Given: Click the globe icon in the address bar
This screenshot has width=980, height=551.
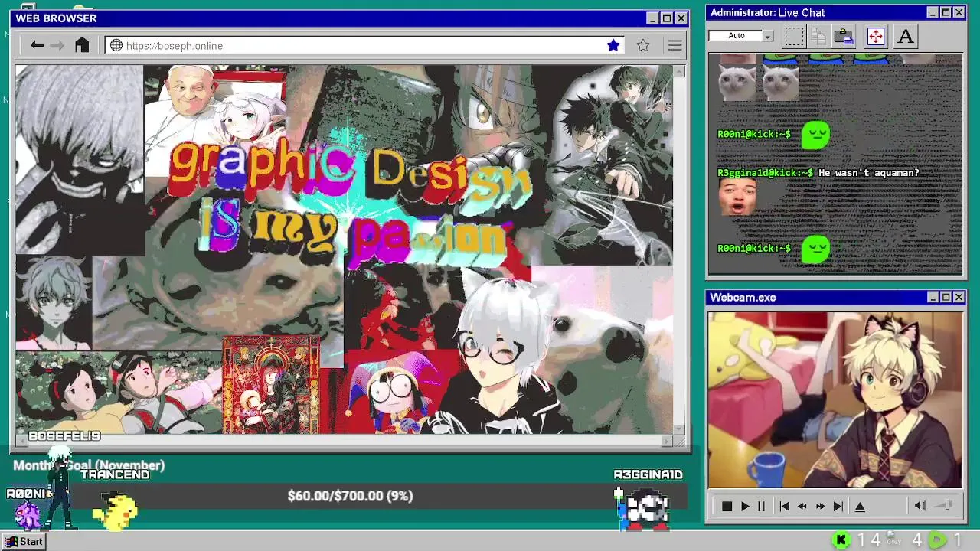Looking at the screenshot, I should coord(116,45).
